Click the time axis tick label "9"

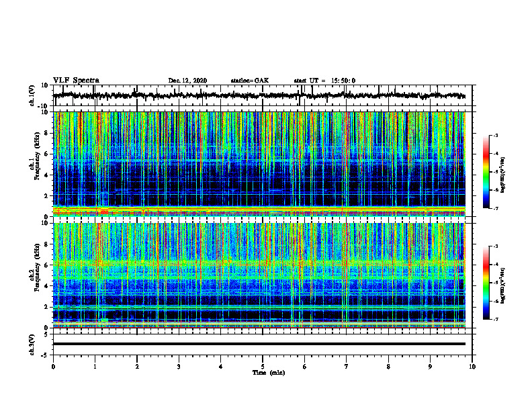pos(430,367)
